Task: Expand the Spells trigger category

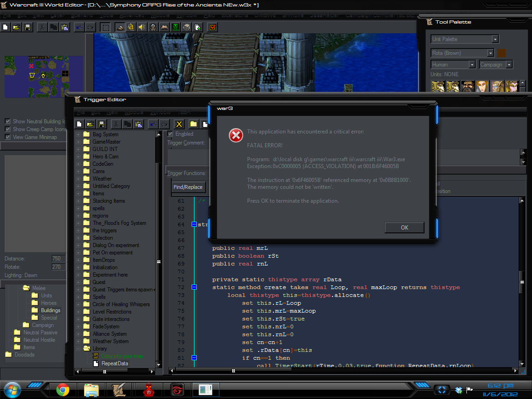Action: (79, 297)
